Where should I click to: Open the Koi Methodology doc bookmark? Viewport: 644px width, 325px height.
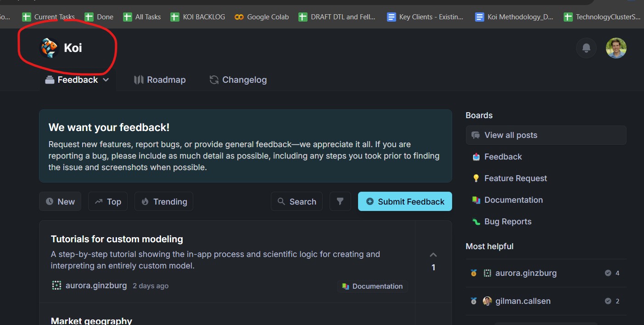coord(514,17)
